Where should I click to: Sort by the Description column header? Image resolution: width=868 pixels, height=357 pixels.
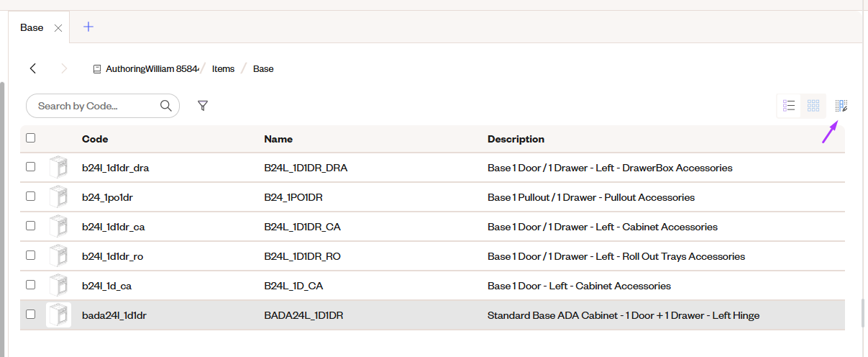tap(516, 139)
